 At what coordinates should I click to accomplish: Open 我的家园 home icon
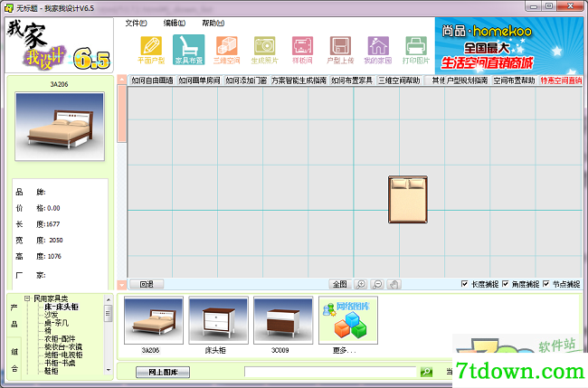coord(378,50)
